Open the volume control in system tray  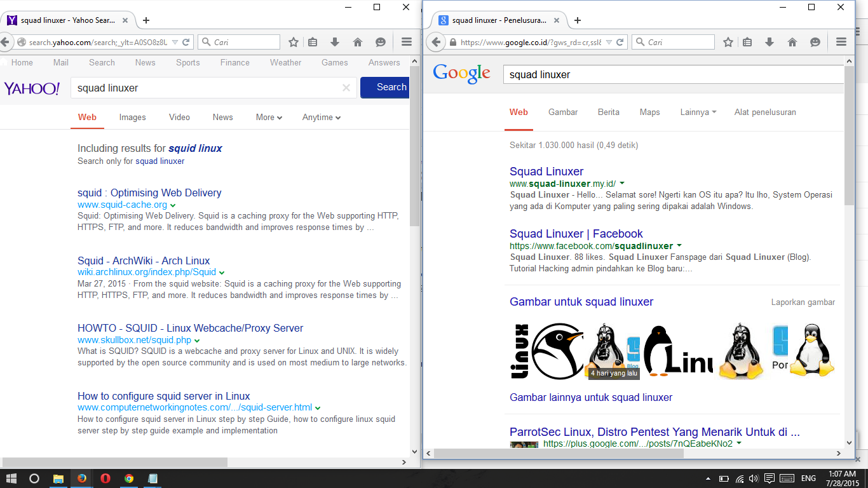click(x=754, y=478)
